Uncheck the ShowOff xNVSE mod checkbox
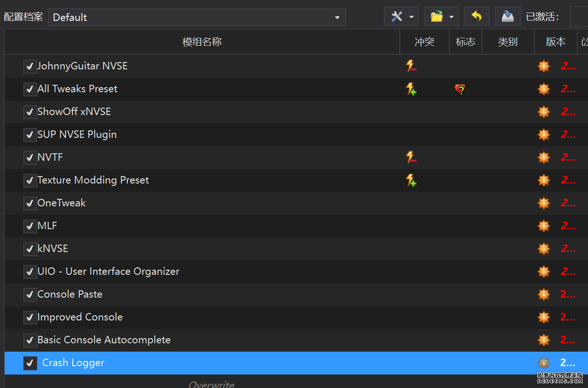The width and height of the screenshot is (588, 388). [x=30, y=112]
